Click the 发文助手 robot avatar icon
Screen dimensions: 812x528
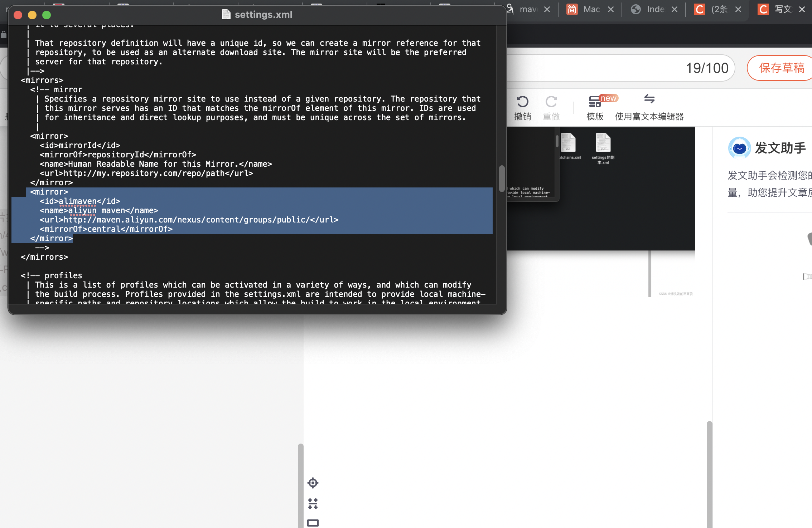click(x=739, y=148)
